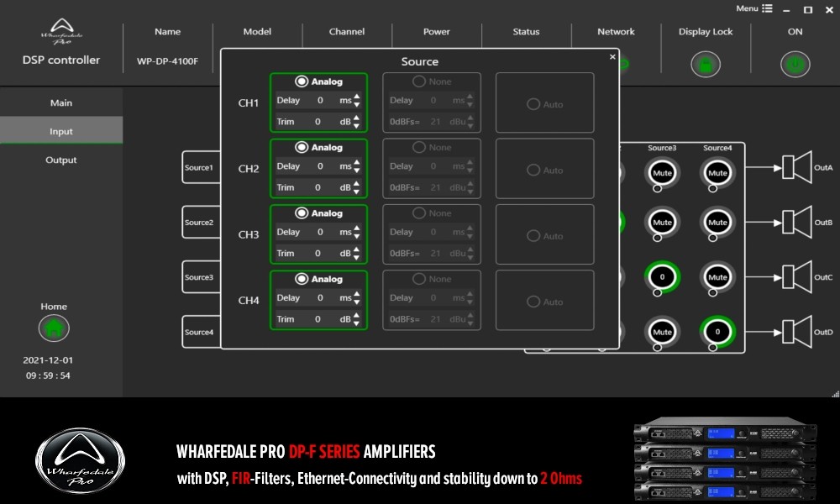Click the Source4 column header

(717, 148)
